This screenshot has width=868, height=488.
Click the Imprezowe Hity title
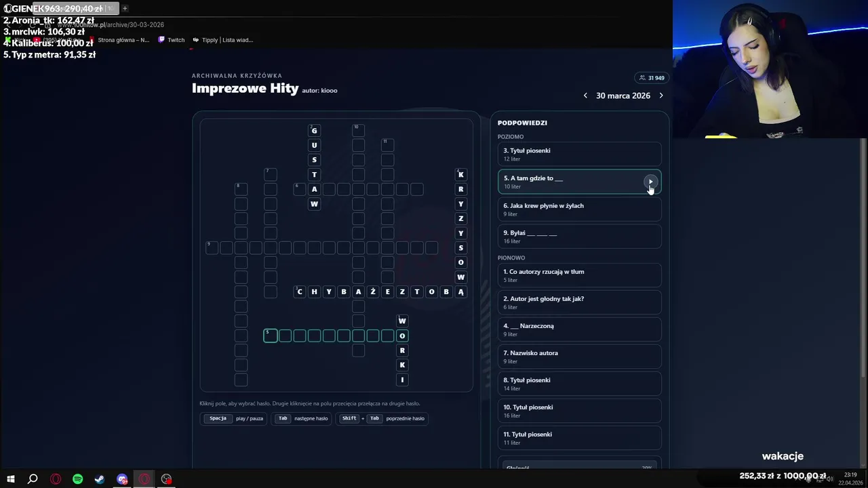coord(245,88)
